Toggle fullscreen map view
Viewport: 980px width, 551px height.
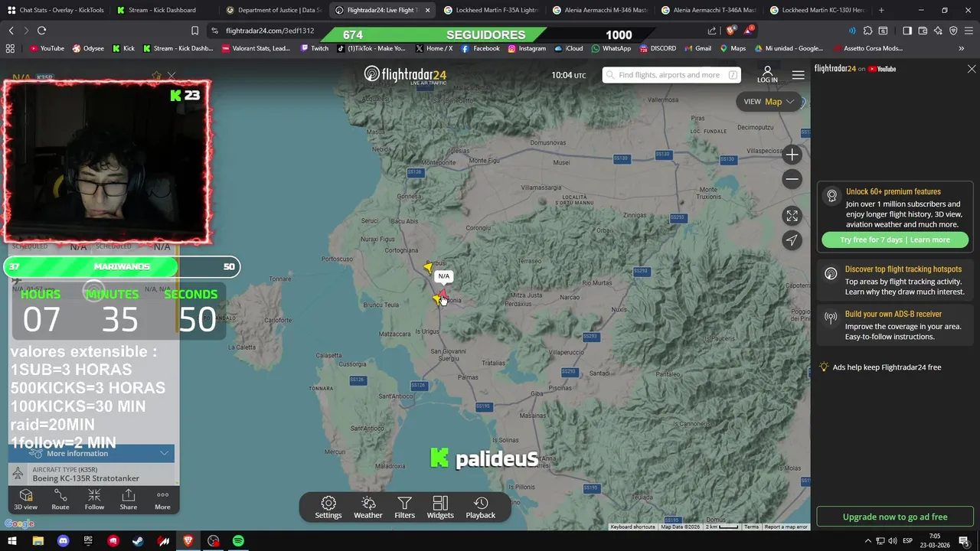point(792,216)
